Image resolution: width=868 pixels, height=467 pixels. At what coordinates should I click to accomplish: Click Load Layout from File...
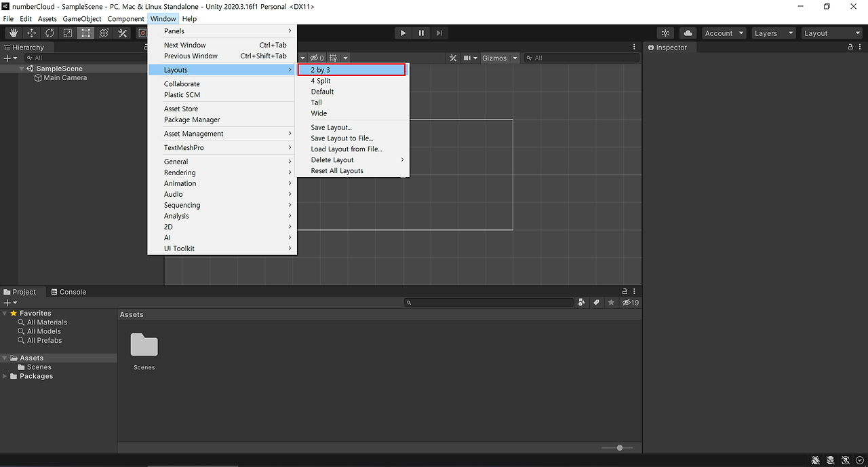(x=353, y=149)
